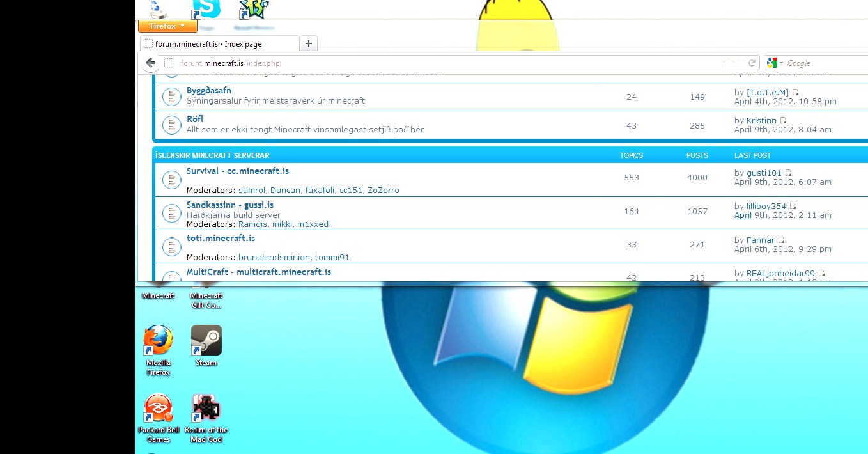The width and height of the screenshot is (868, 454).
Task: Click the address bar showing forum.minecraft.is
Action: coord(447,63)
